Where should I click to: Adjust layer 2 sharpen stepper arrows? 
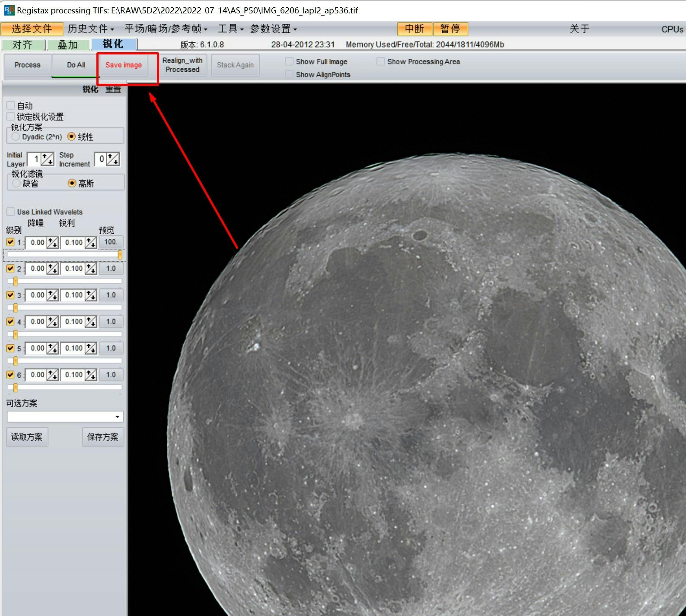[91, 269]
